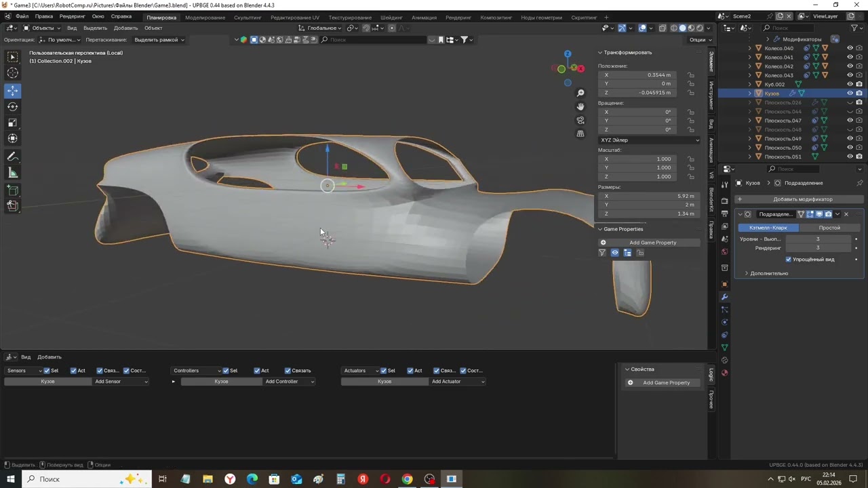
Task: Select the Cursor tool in viewport toolbar
Action: (x=13, y=73)
